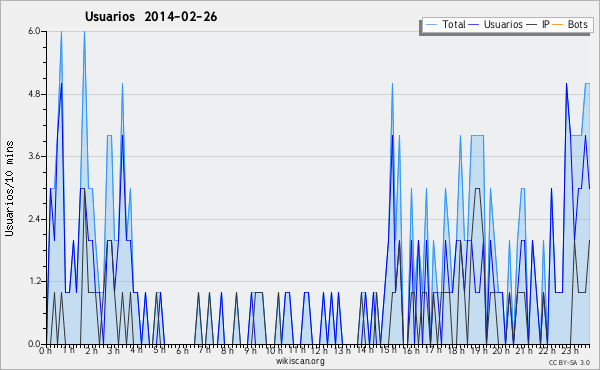
Task: Click the '0 h' x-axis label
Action: pos(46,350)
